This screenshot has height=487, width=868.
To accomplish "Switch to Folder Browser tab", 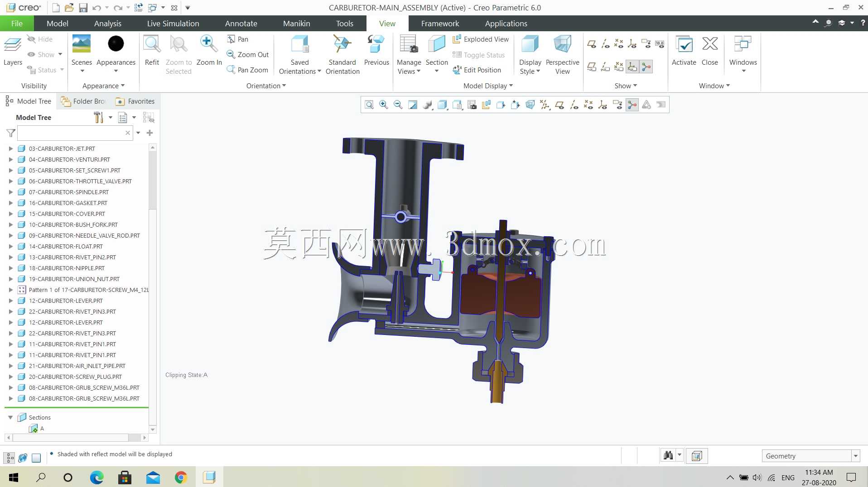I will click(x=84, y=101).
